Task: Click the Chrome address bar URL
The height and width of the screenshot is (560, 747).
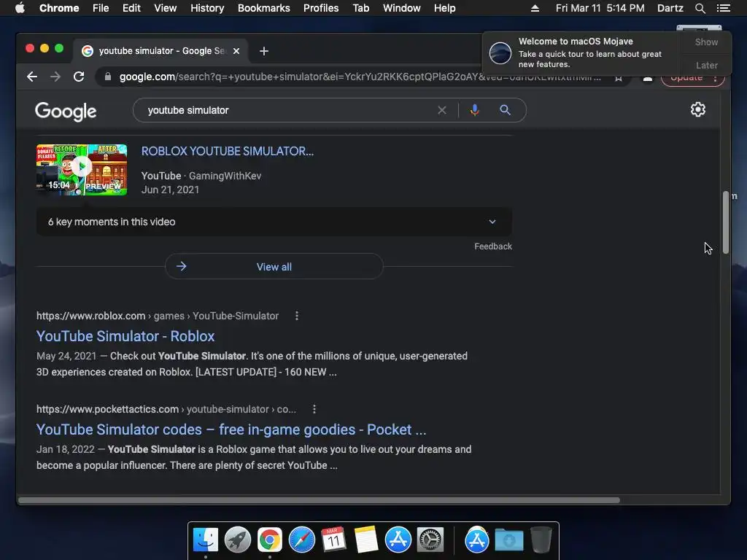Action: (x=360, y=77)
